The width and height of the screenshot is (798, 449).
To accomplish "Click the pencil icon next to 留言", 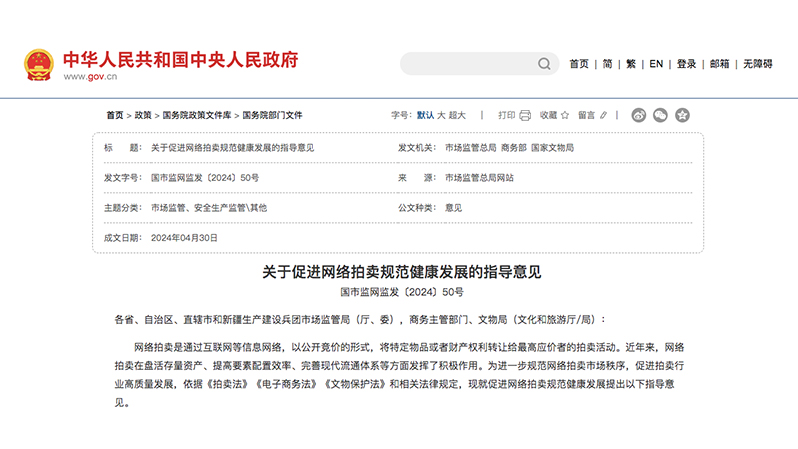I will 603,116.
